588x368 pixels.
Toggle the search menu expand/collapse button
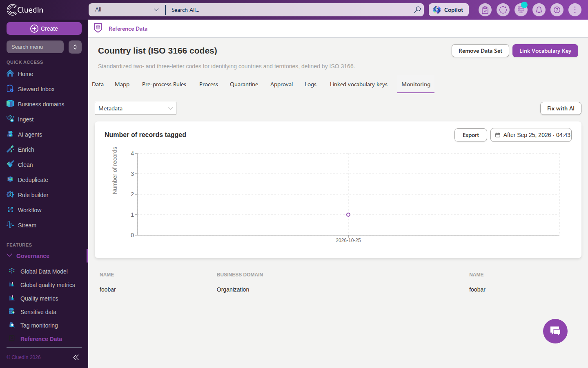click(75, 47)
